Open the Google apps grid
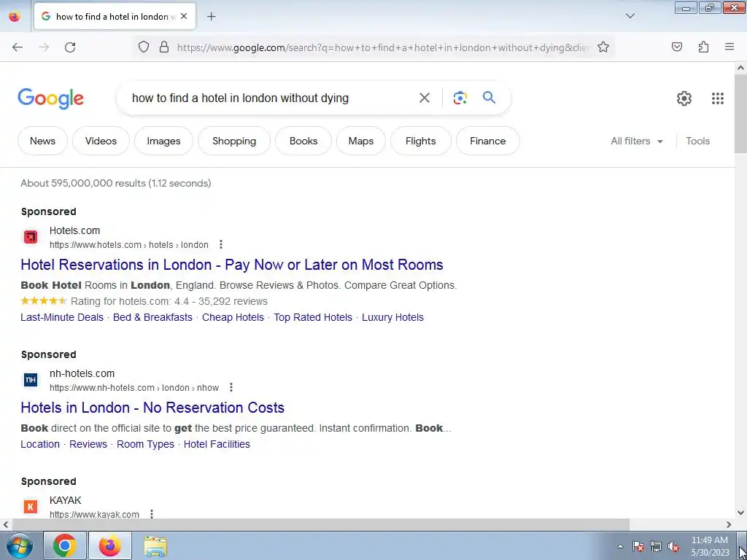Image resolution: width=747 pixels, height=560 pixels. pyautogui.click(x=718, y=98)
